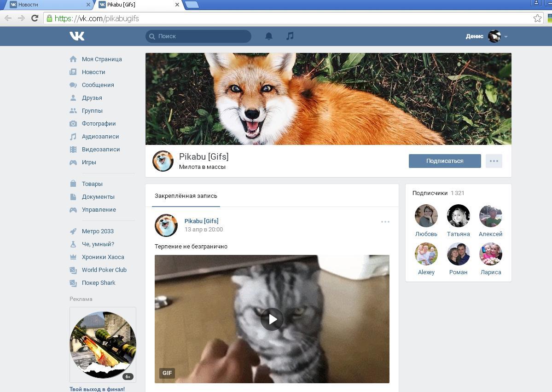Click the padlock icon in address bar

coord(49,18)
